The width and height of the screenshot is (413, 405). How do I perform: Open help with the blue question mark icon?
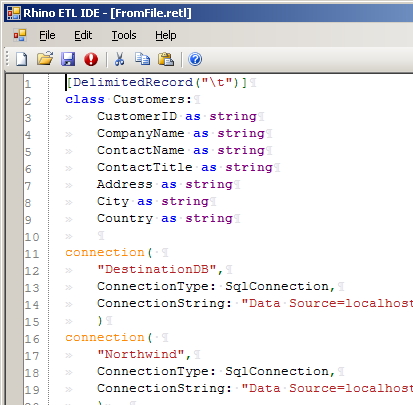coord(195,59)
